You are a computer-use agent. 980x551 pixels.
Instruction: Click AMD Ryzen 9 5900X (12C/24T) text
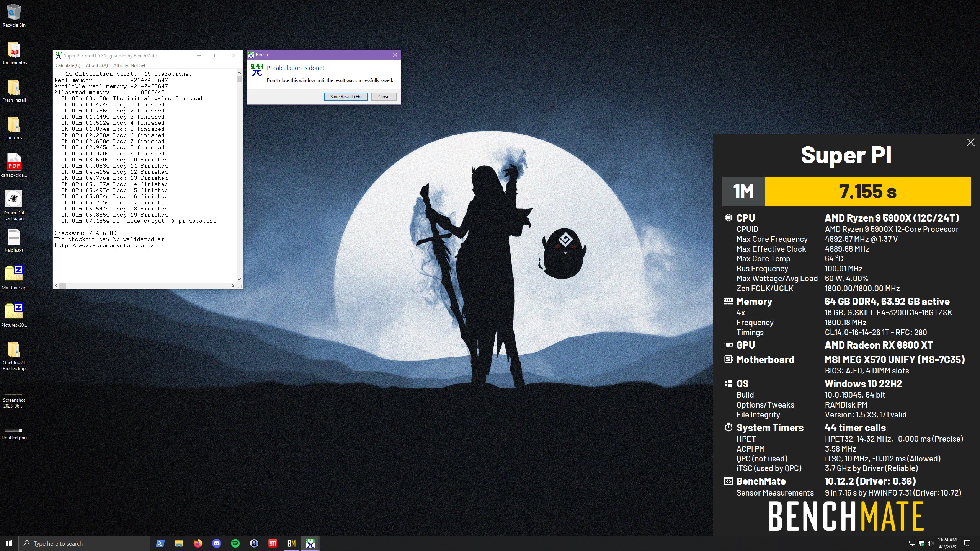(x=892, y=218)
